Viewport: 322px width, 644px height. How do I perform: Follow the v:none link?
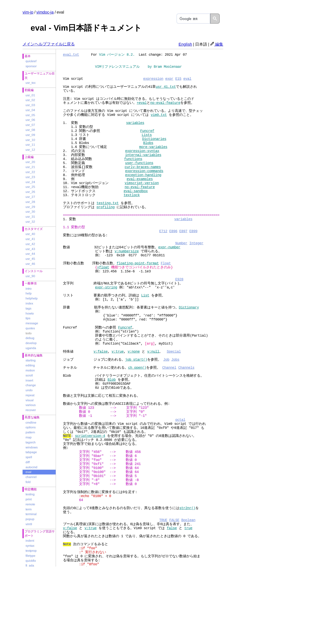click(134, 352)
